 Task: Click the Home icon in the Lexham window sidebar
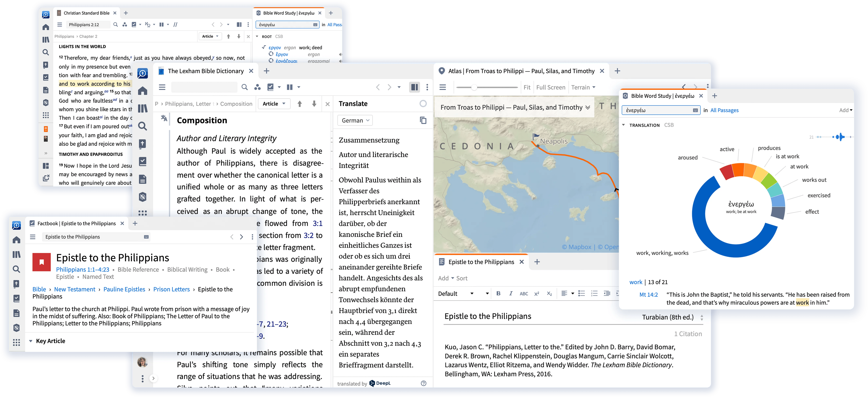pos(142,91)
